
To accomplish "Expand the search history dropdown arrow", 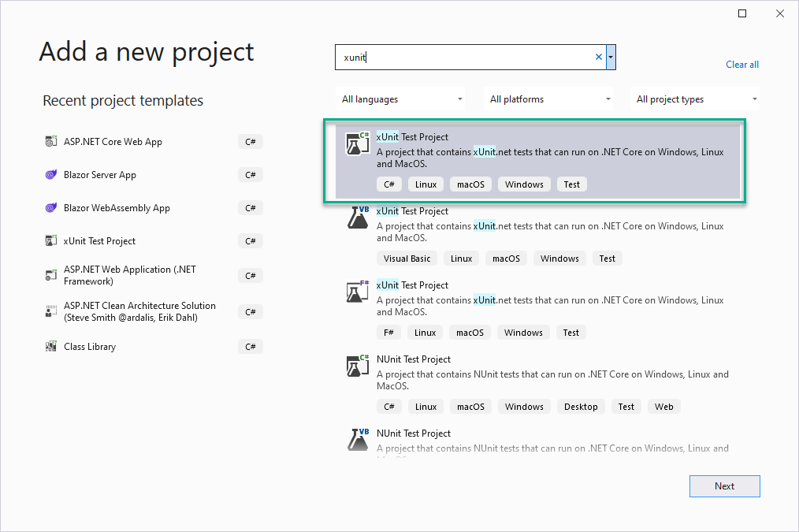I will tap(610, 57).
